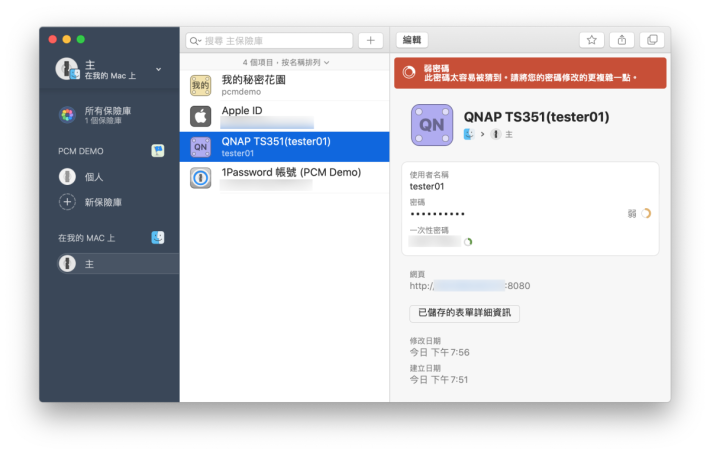This screenshot has width=710, height=454.
Task: Click the 我的秘密花園 item icon
Action: tap(200, 86)
